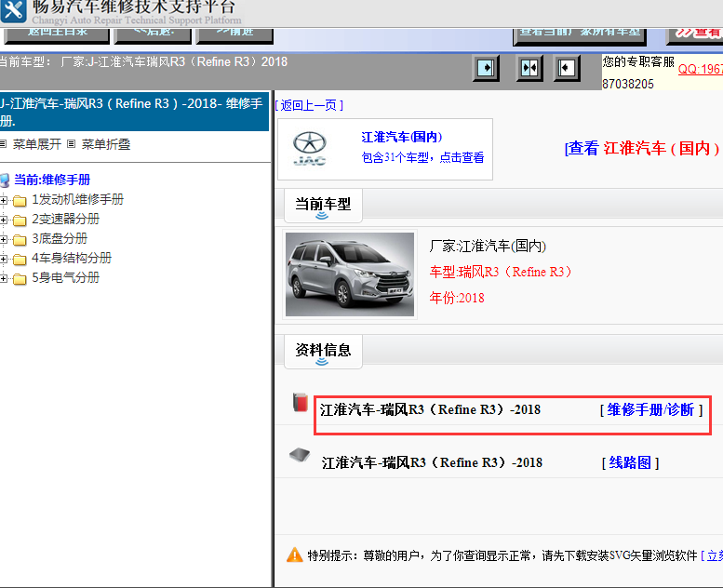Click the 当前车型 status bar text
The height and width of the screenshot is (588, 723).
[143, 61]
